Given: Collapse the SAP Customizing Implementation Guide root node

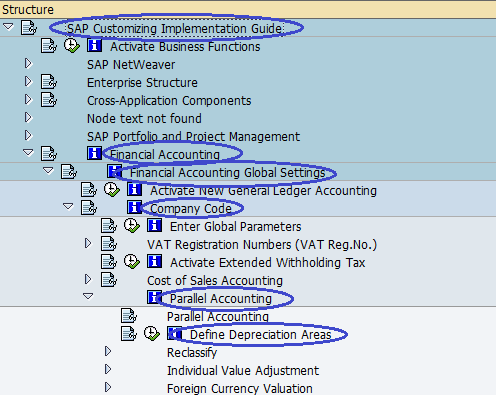Looking at the screenshot, I should pyautogui.click(x=8, y=26).
